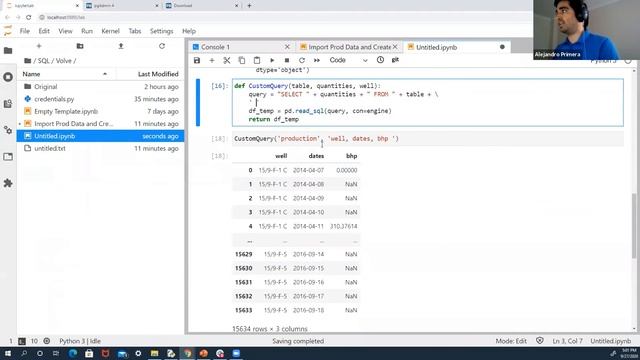640x360 pixels.
Task: Restart the kernel with the circular arrow icon
Action: pyautogui.click(x=302, y=60)
